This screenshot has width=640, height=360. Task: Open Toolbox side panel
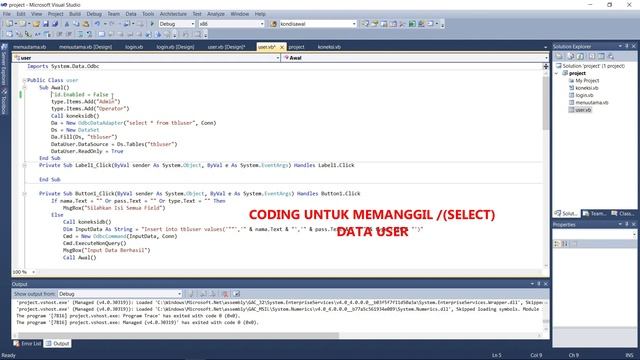click(x=4, y=102)
